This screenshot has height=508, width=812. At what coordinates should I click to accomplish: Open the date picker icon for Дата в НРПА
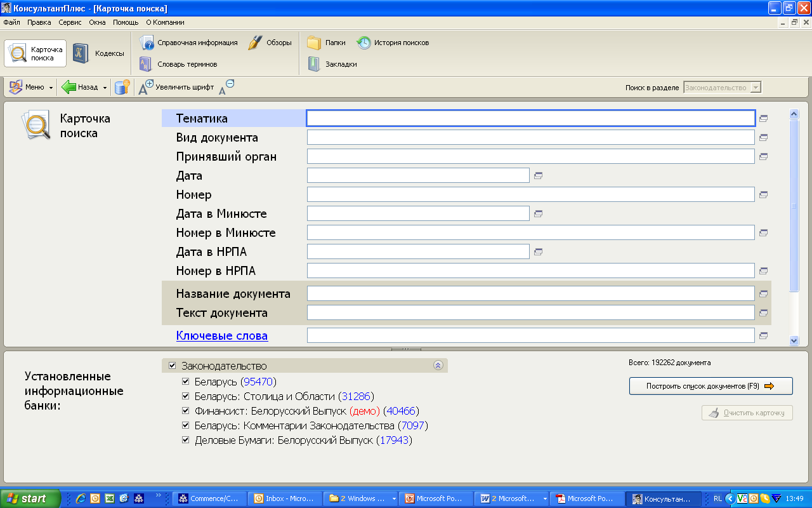[x=538, y=251]
